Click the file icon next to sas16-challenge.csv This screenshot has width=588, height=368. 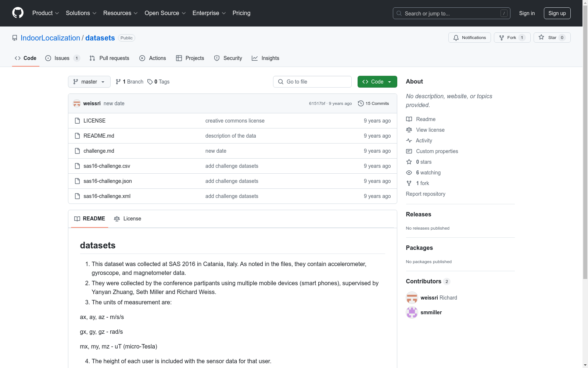click(x=77, y=166)
